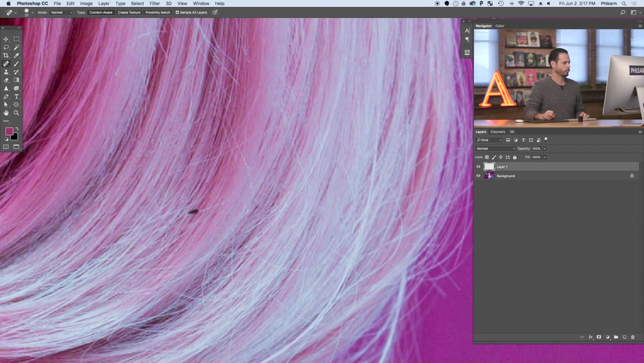Click the Photoshop search magnifier icon
The width and height of the screenshot is (644, 363).
pos(623,12)
